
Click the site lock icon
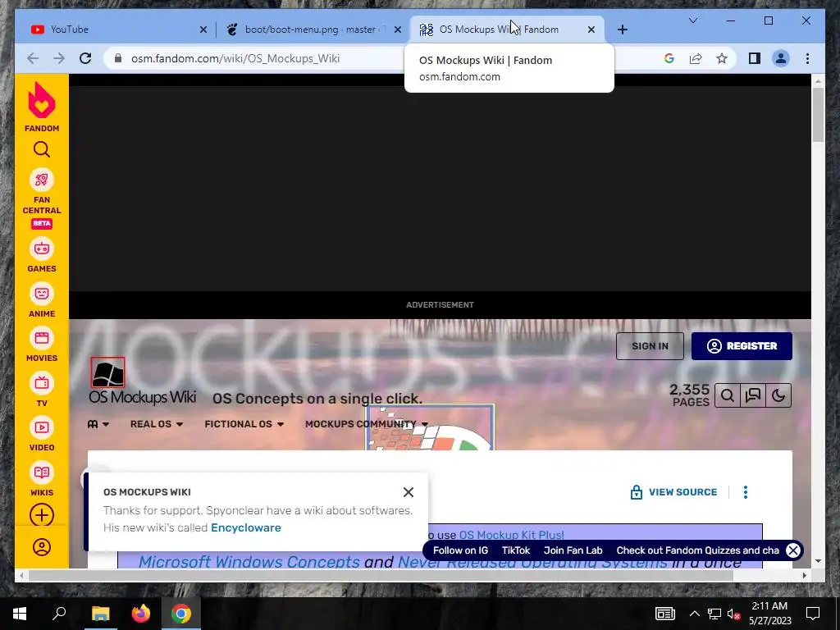(x=118, y=58)
